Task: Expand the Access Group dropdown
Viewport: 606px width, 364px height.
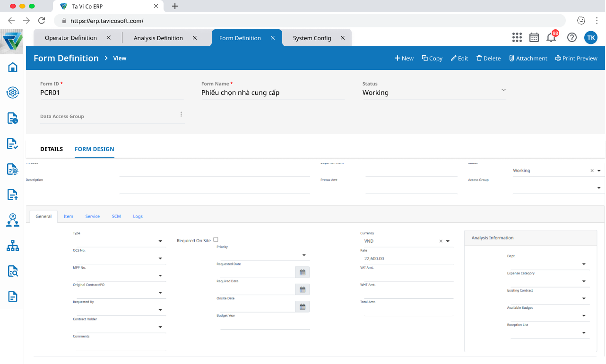Action: [599, 188]
